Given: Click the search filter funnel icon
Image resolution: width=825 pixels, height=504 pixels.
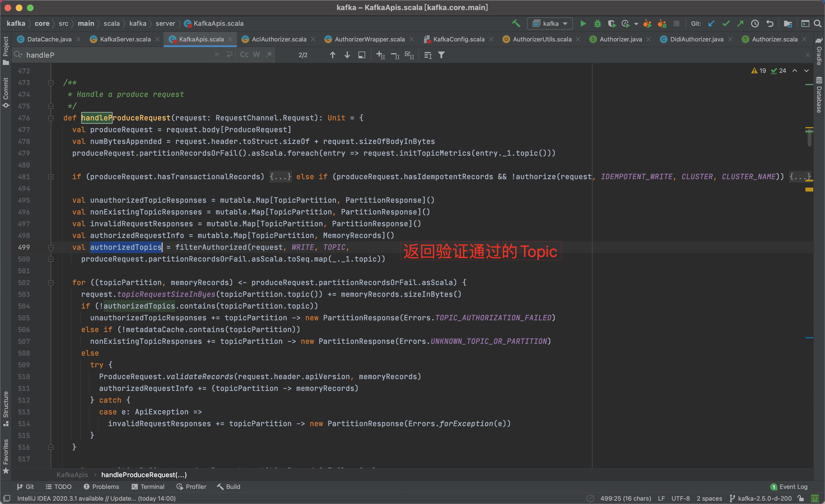Looking at the screenshot, I should pyautogui.click(x=441, y=55).
